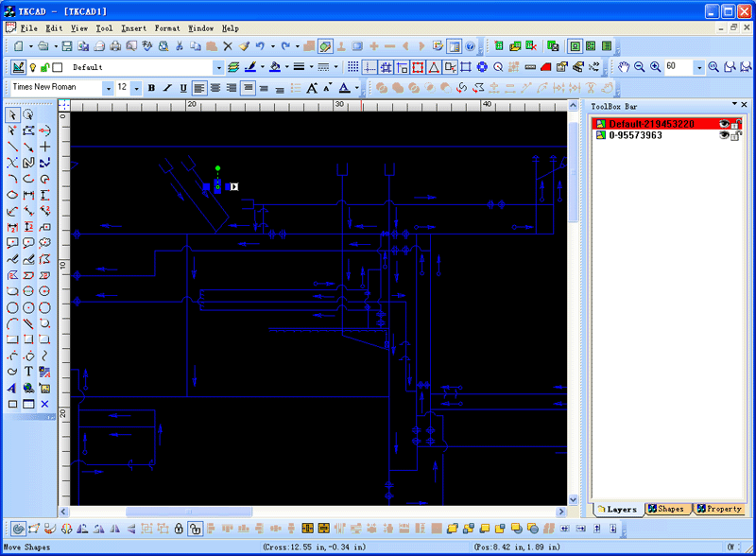Toggle visibility of layer 0-95573963
Screen dimensions: 756x556
pos(724,135)
